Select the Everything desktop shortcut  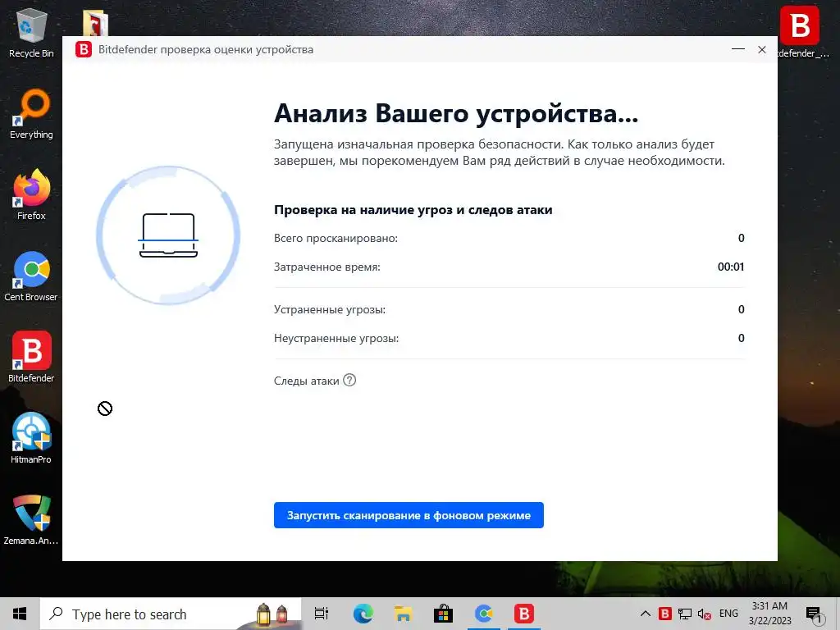[x=31, y=113]
